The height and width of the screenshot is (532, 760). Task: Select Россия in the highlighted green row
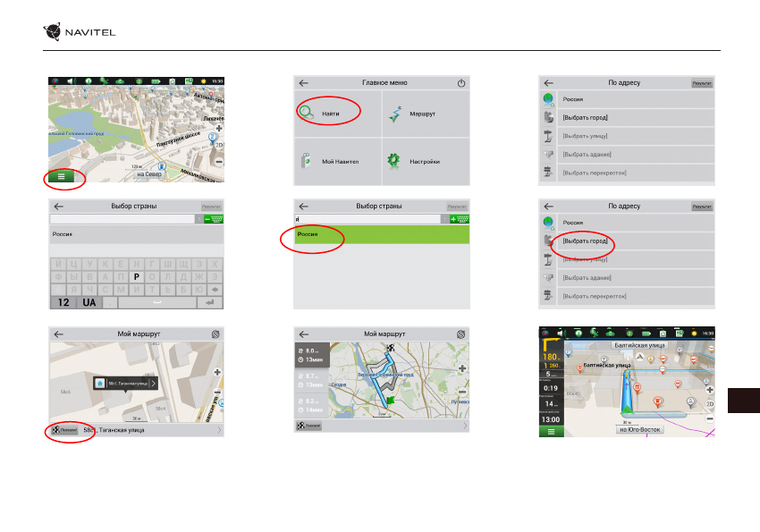pos(382,235)
